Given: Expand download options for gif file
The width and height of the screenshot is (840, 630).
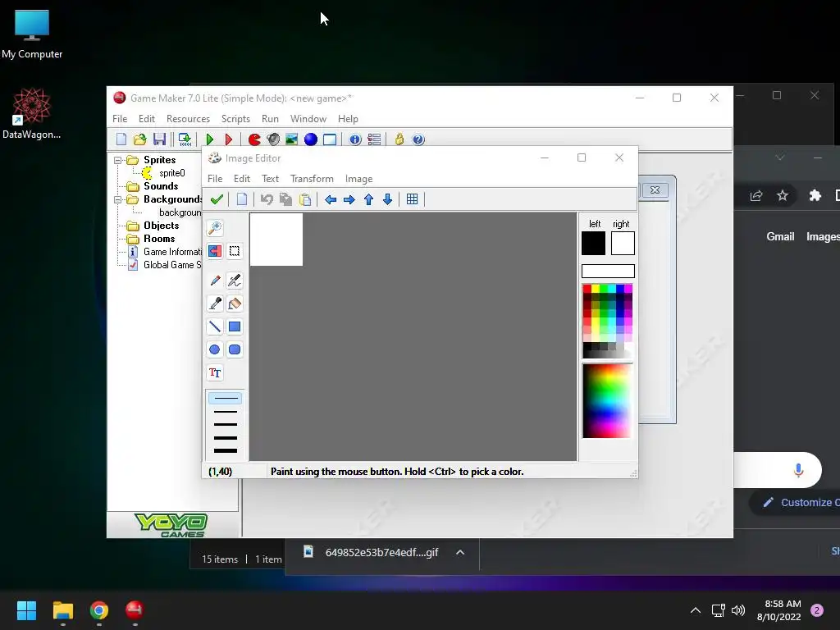Looking at the screenshot, I should pyautogui.click(x=460, y=552).
